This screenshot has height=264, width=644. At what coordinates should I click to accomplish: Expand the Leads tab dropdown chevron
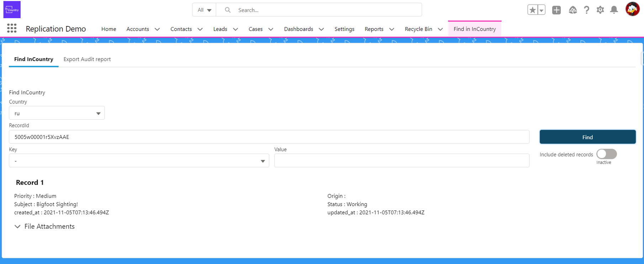point(236,29)
